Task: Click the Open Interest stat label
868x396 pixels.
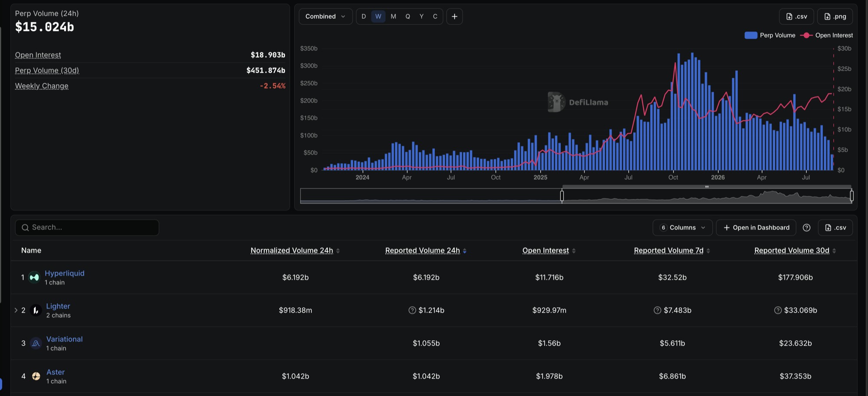Action: pyautogui.click(x=38, y=55)
